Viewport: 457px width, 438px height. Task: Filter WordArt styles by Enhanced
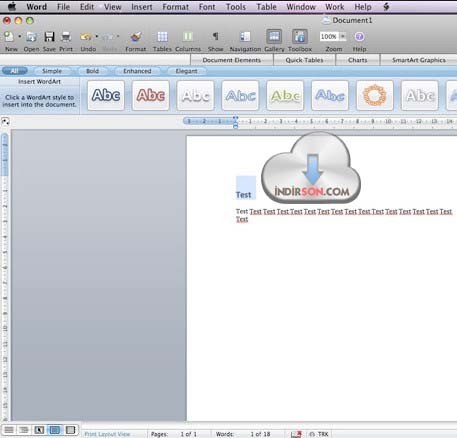[x=137, y=71]
